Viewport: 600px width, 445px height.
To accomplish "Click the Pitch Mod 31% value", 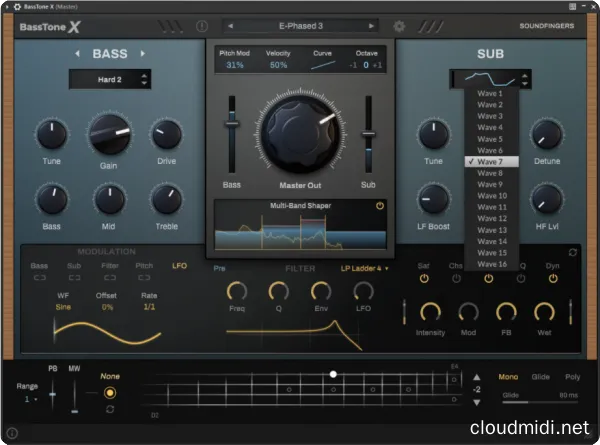I will 235,65.
